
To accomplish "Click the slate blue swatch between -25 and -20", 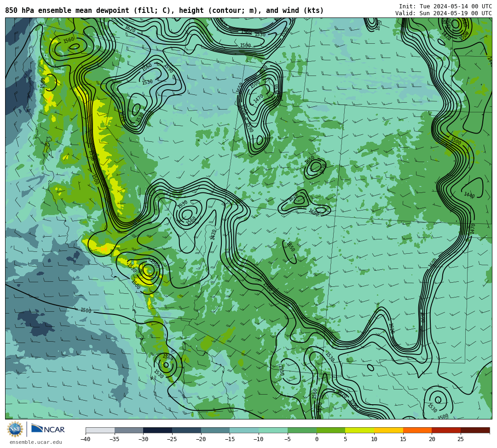I will (187, 430).
